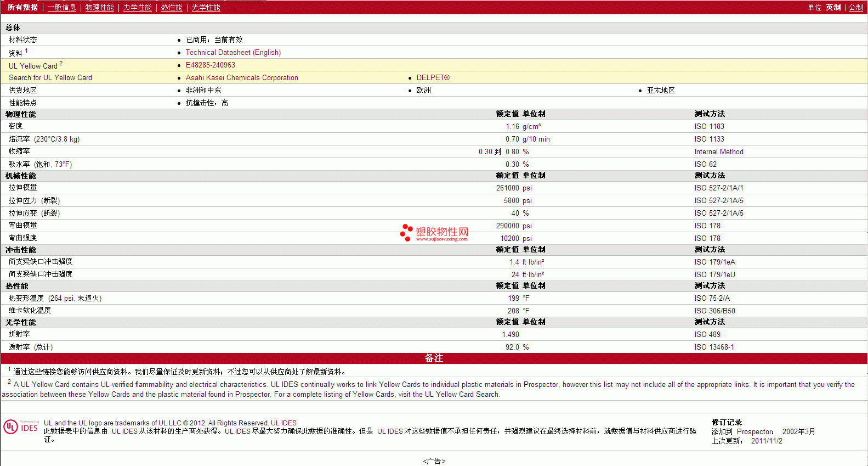Image resolution: width=868 pixels, height=466 pixels.
Task: Switch to the 光学性能 tab
Action: click(x=206, y=7)
